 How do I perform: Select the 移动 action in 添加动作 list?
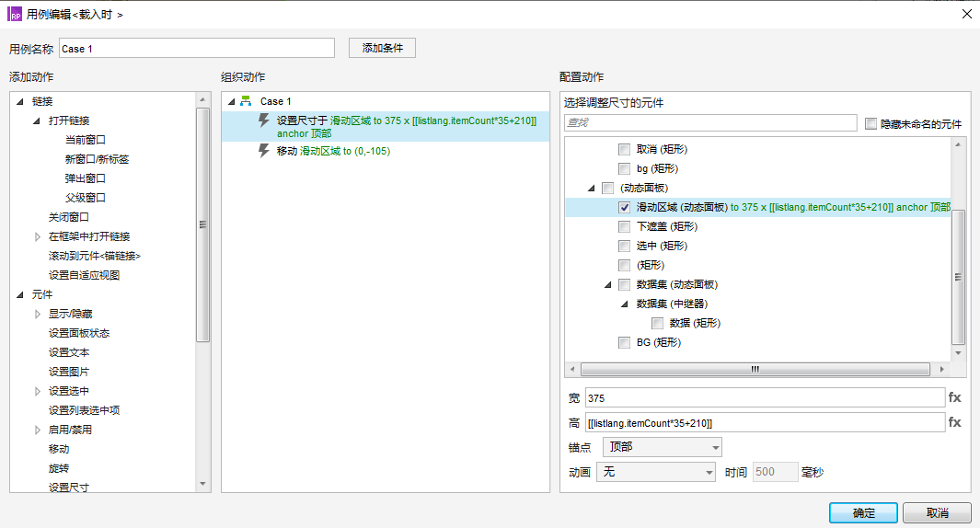tap(59, 449)
